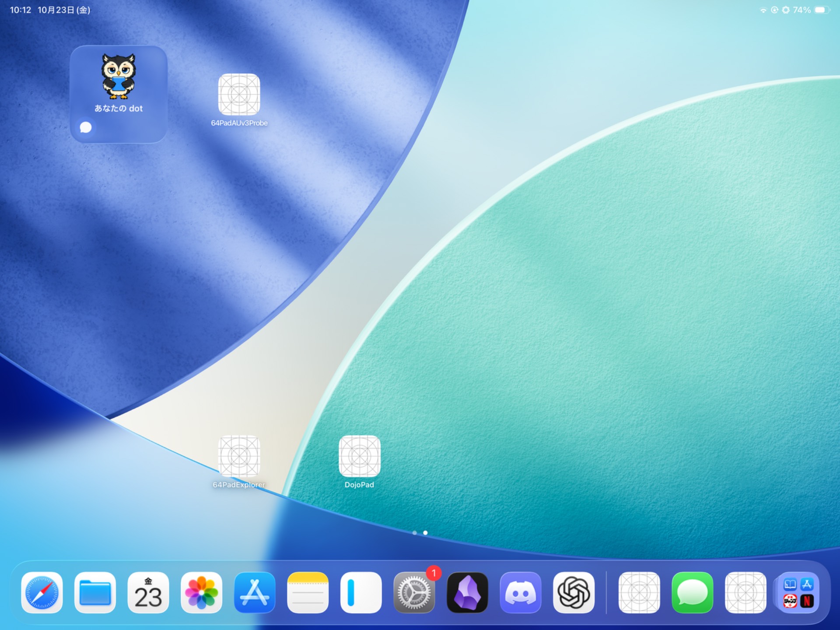Launch the Photos app from the dock

(201, 593)
